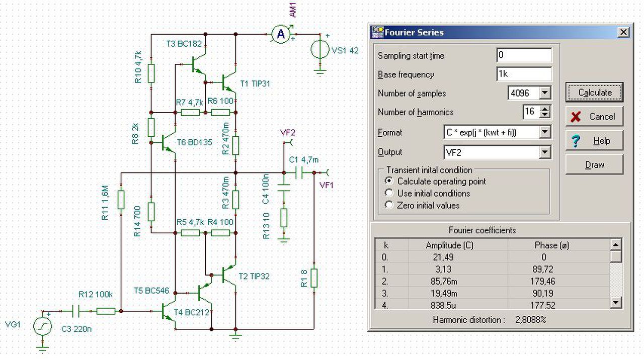The width and height of the screenshot is (644, 359).
Task: Select resistor R14 700
Action: 151,211
